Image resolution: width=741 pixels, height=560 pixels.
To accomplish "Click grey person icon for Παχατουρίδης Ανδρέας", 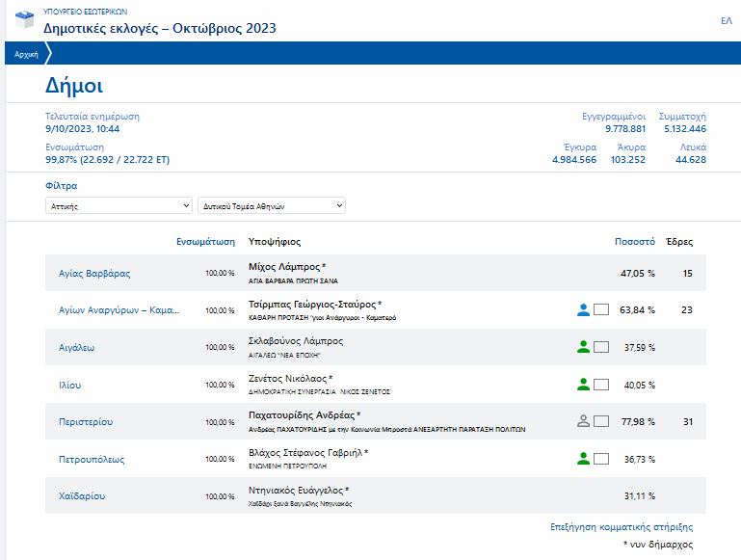I will pos(583,421).
